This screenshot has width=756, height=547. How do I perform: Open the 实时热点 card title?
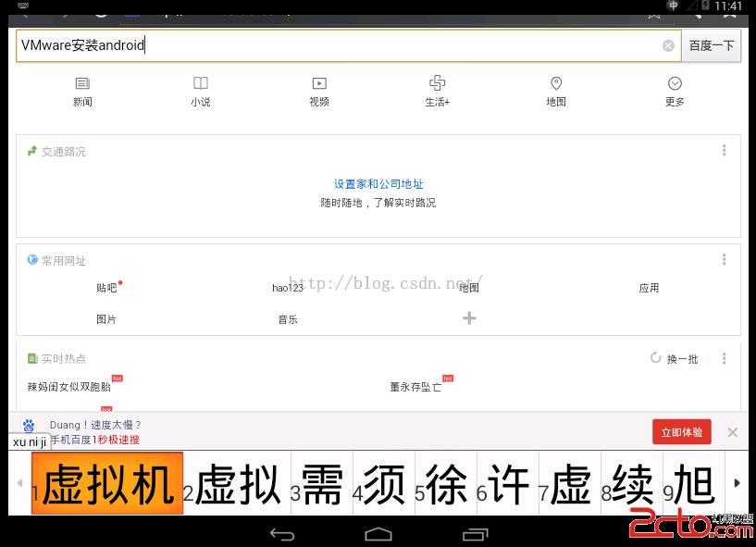click(x=64, y=358)
